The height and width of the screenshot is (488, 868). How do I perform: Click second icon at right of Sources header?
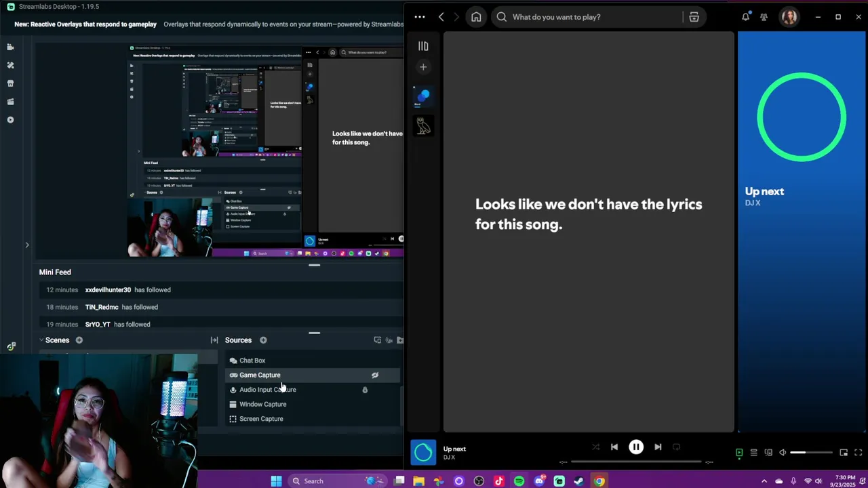[389, 340]
